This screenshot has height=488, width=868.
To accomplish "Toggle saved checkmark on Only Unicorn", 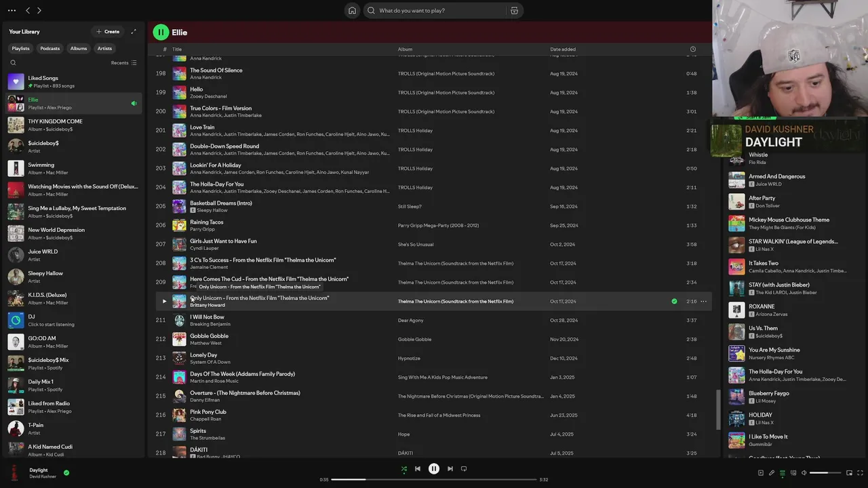I will pos(674,301).
